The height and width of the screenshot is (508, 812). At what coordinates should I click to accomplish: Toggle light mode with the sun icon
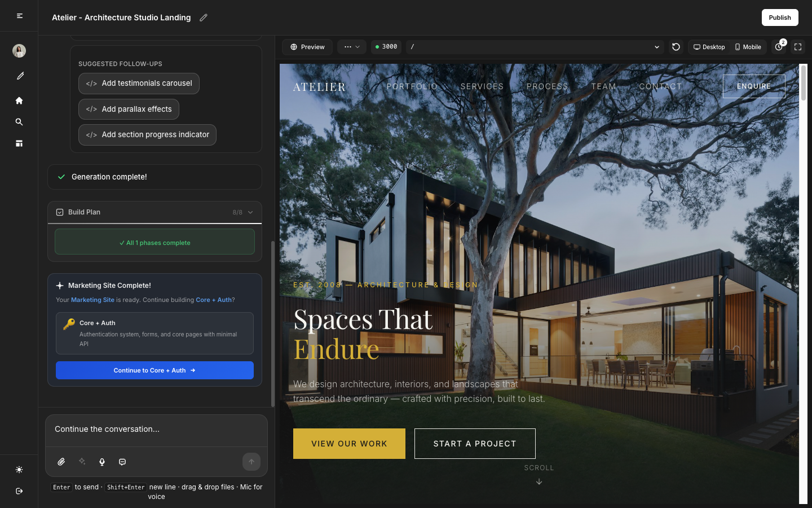point(19,470)
